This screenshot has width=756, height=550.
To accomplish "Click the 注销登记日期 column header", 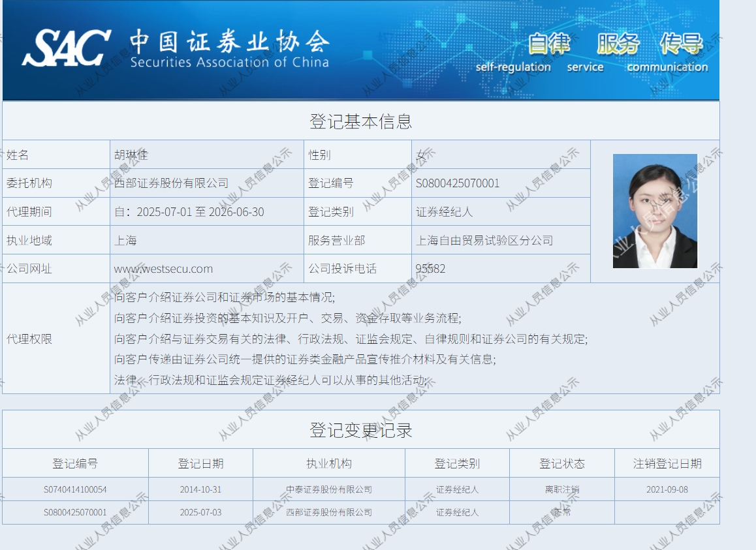I will click(667, 464).
